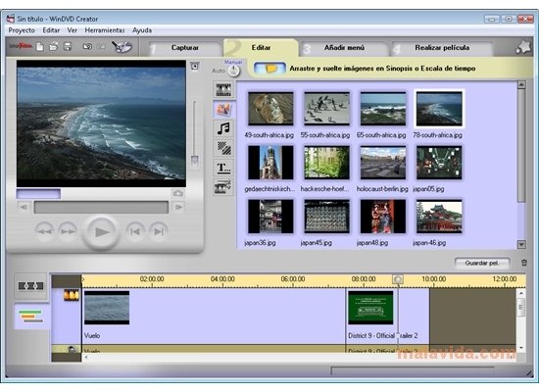Open the Herramientas menu

tap(105, 30)
